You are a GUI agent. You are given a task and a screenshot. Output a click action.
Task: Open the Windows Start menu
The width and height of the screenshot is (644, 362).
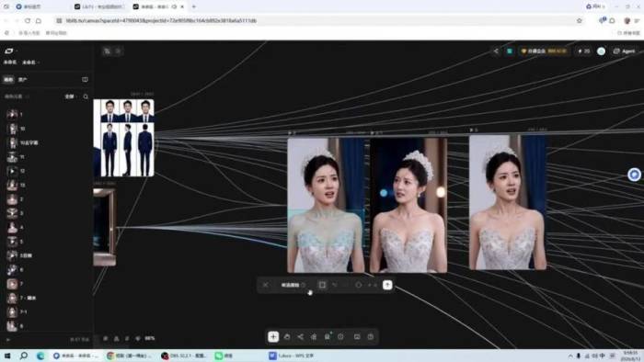[x=7, y=356]
